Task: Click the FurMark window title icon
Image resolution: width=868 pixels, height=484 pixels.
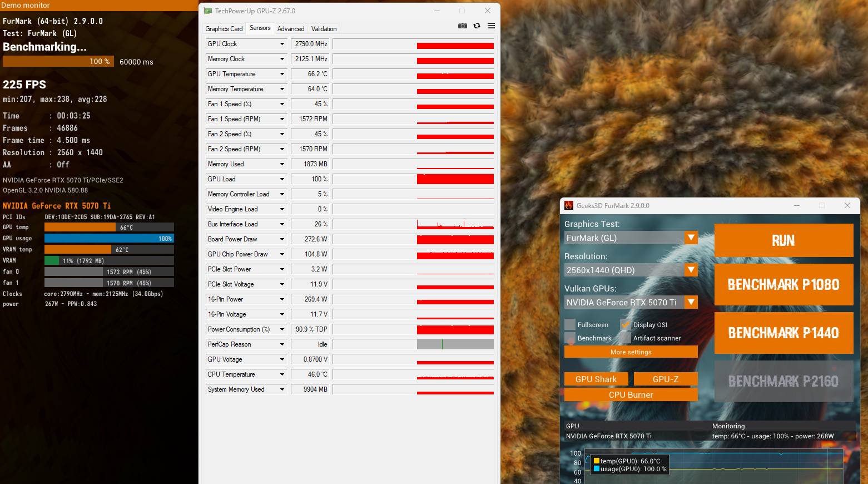Action: coord(569,205)
